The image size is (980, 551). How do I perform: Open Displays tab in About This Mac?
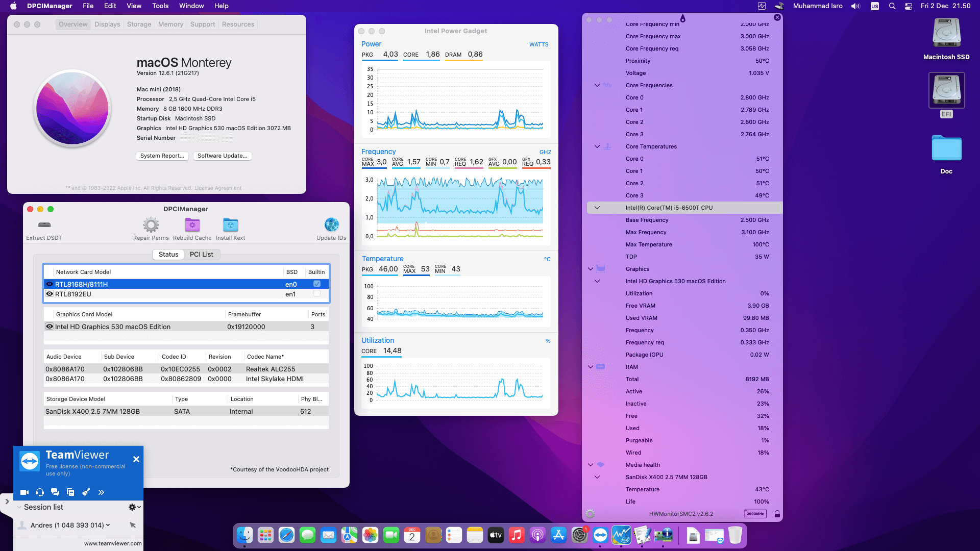tap(107, 24)
